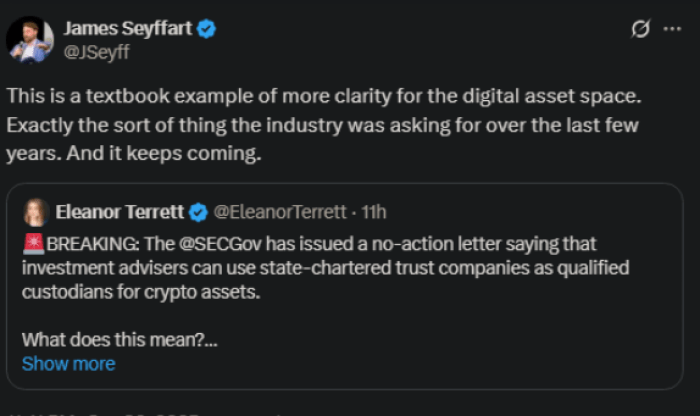Image resolution: width=700 pixels, height=416 pixels.
Task: Click the @JSeyff handle
Action: click(x=97, y=52)
